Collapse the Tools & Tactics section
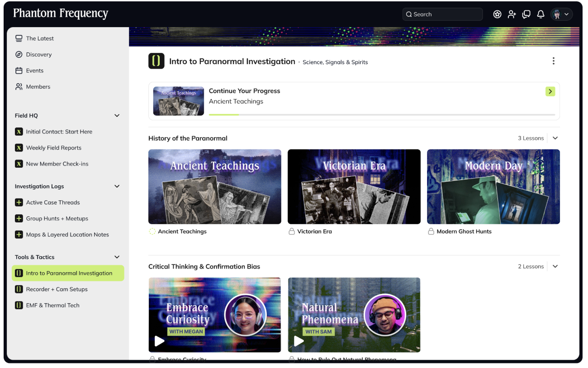 click(117, 257)
